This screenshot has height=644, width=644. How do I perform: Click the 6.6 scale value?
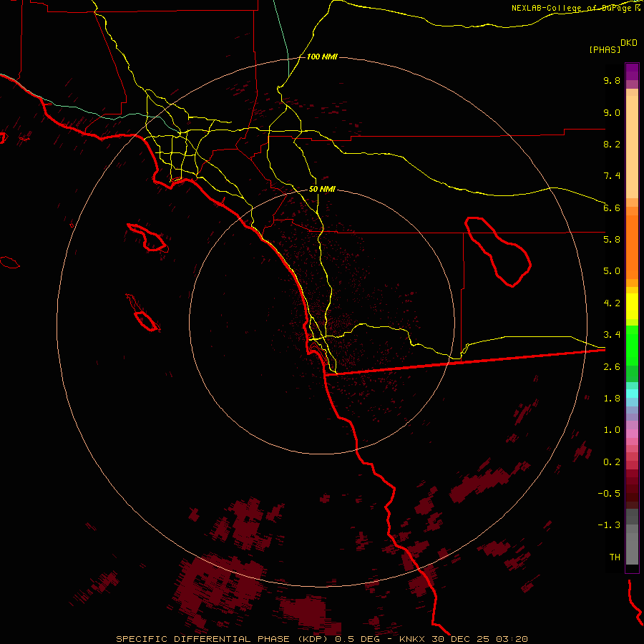612,208
